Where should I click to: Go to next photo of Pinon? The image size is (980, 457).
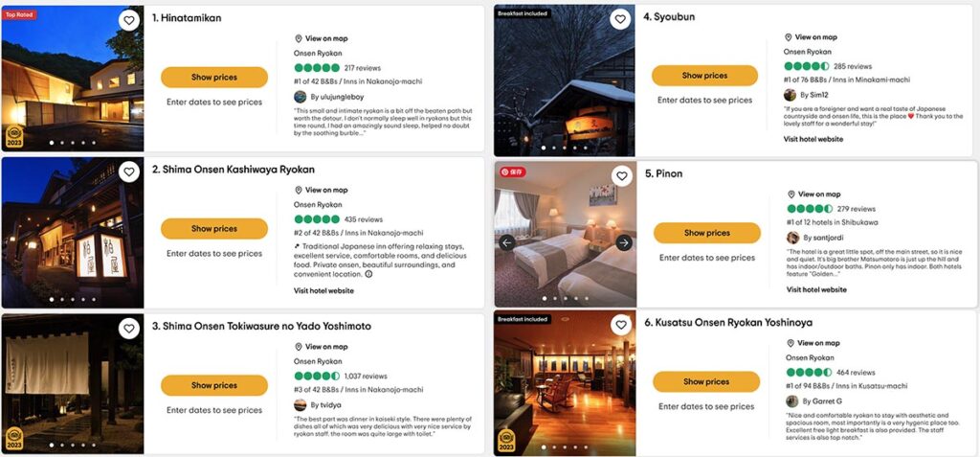(x=624, y=243)
